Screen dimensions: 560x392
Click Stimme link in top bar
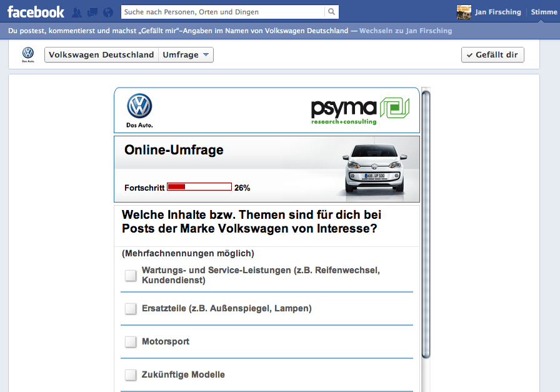point(544,12)
